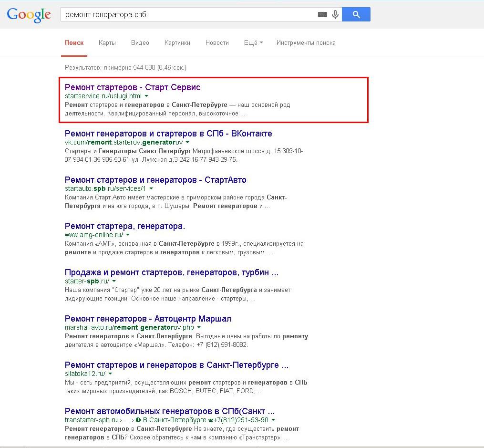Open the СтартАвто result link
This screenshot has height=448, width=484.
[x=155, y=180]
